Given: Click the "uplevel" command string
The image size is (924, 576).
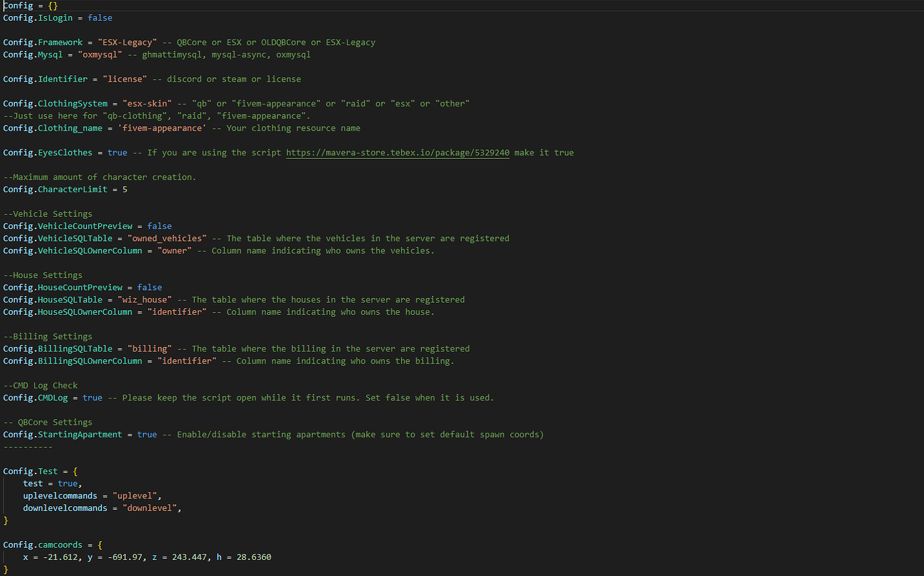Looking at the screenshot, I should point(137,496).
